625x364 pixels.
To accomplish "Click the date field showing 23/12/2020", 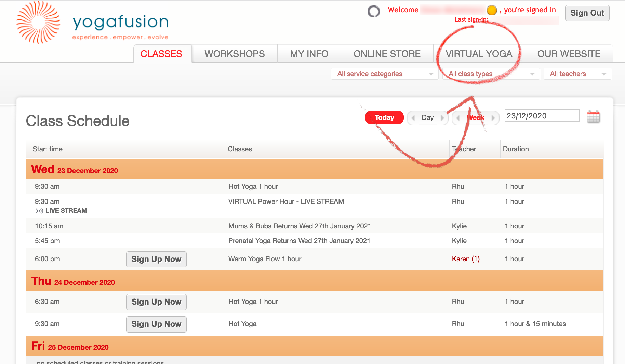I will click(542, 116).
